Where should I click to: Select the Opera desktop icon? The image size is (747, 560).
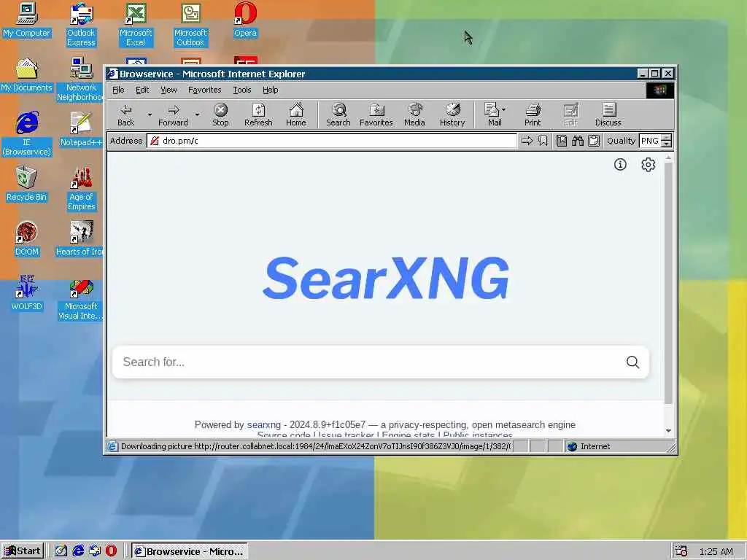[245, 20]
